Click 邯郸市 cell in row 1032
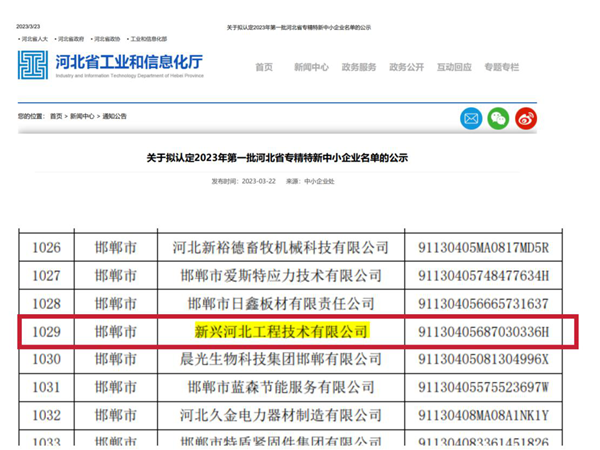Viewport: 600px width, 450px height. click(116, 415)
